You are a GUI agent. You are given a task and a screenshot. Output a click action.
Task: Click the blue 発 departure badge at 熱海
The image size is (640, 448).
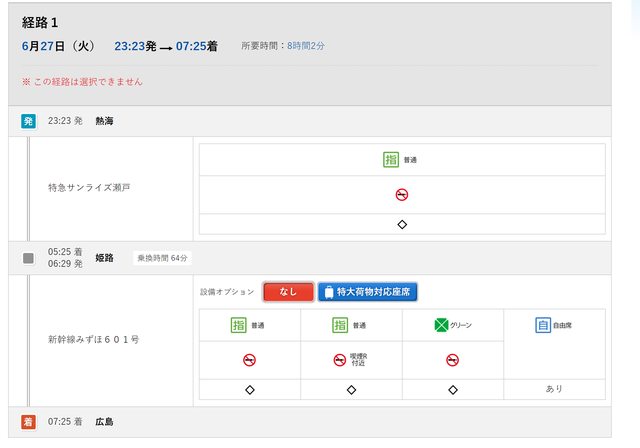coord(28,121)
